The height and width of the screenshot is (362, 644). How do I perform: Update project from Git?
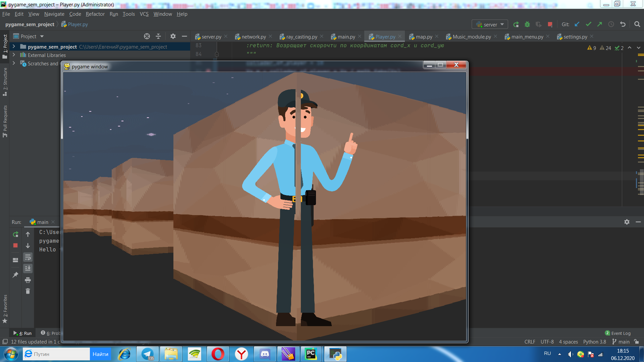(x=577, y=24)
